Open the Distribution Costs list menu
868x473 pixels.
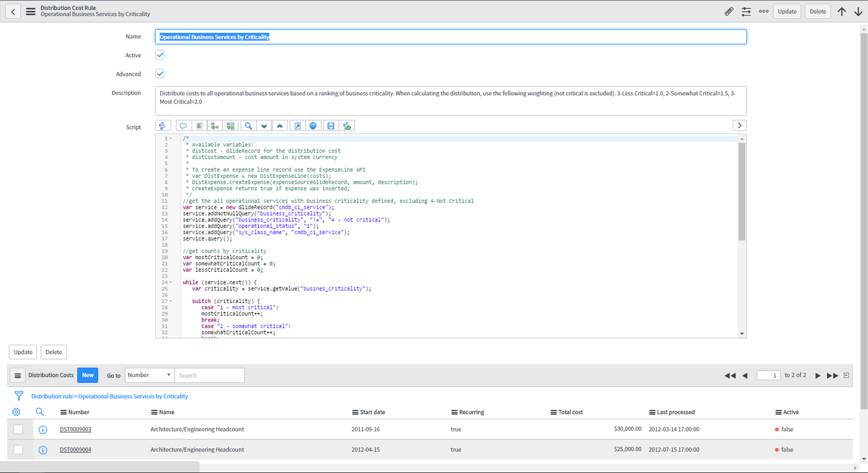(x=17, y=375)
